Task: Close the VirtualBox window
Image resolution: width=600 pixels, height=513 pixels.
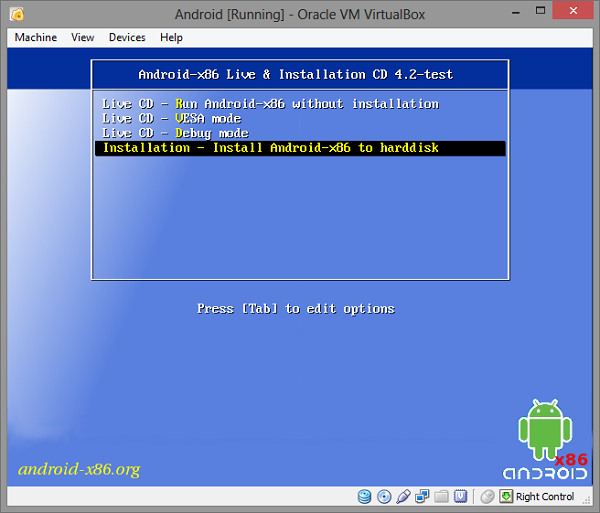Action: (x=573, y=11)
